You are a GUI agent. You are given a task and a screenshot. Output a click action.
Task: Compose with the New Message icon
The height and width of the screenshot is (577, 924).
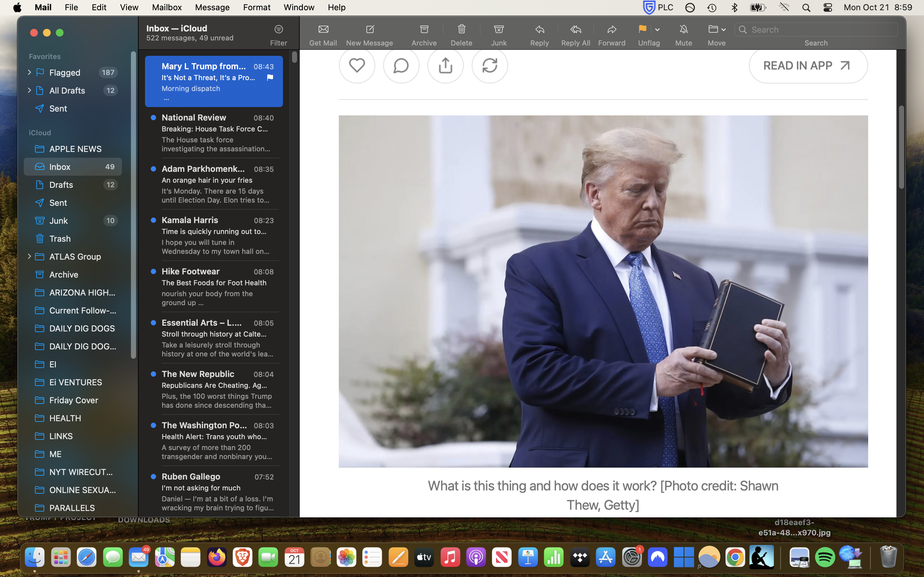click(x=370, y=29)
